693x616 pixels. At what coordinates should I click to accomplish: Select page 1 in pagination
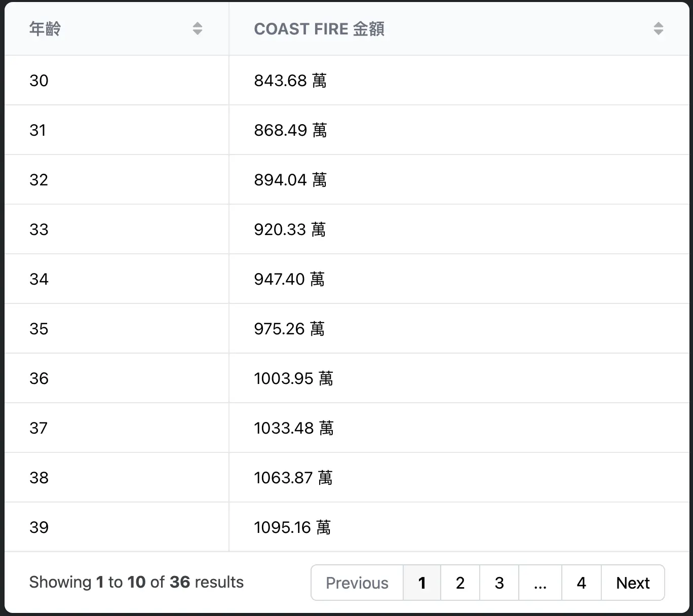(x=422, y=583)
